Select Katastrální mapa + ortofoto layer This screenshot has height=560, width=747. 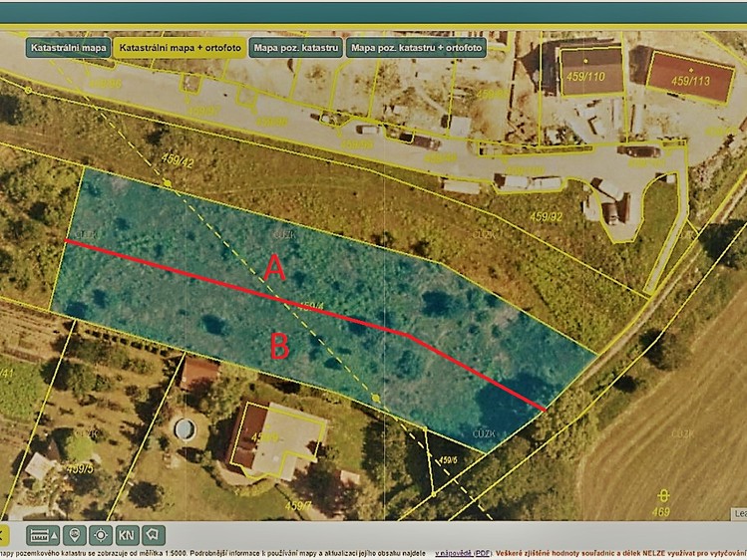tap(181, 48)
